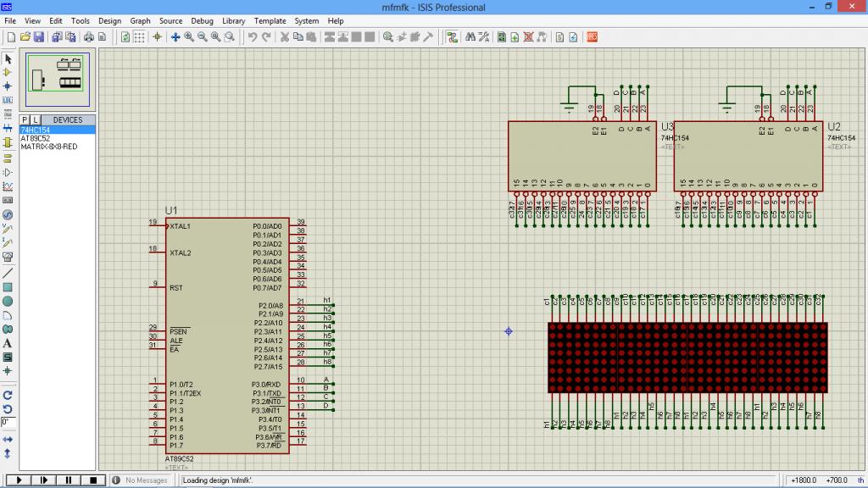Image resolution: width=868 pixels, height=488 pixels.
Task: Toggle grid display in toolbar
Action: pos(140,37)
